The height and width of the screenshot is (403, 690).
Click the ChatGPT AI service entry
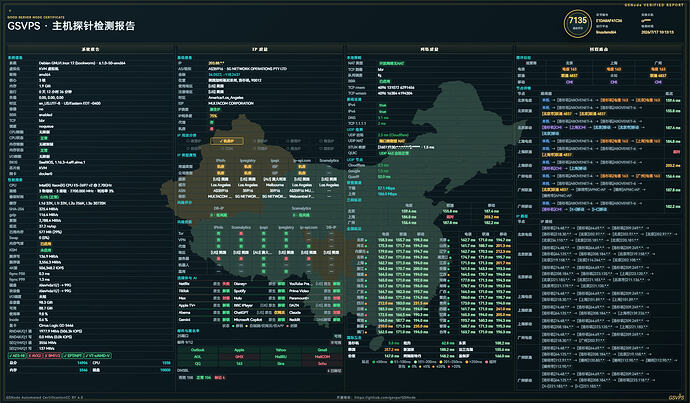(x=259, y=313)
